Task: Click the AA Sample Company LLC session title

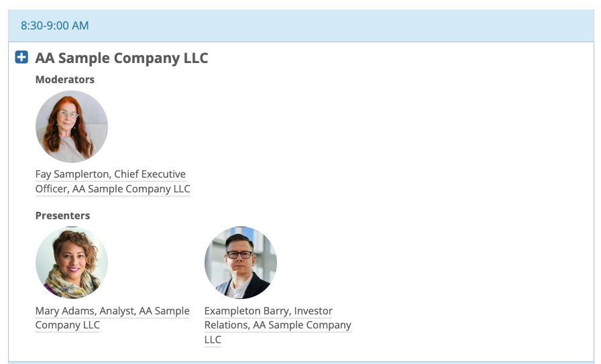Action: [x=121, y=58]
